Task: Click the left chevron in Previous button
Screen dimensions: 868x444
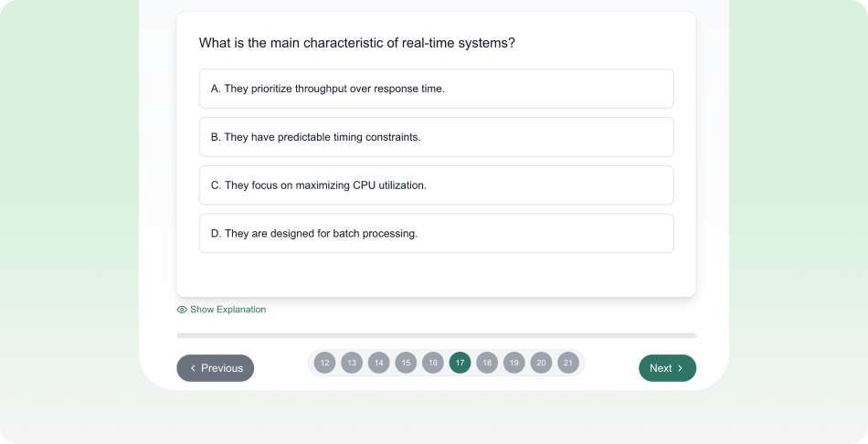Action: [x=193, y=368]
